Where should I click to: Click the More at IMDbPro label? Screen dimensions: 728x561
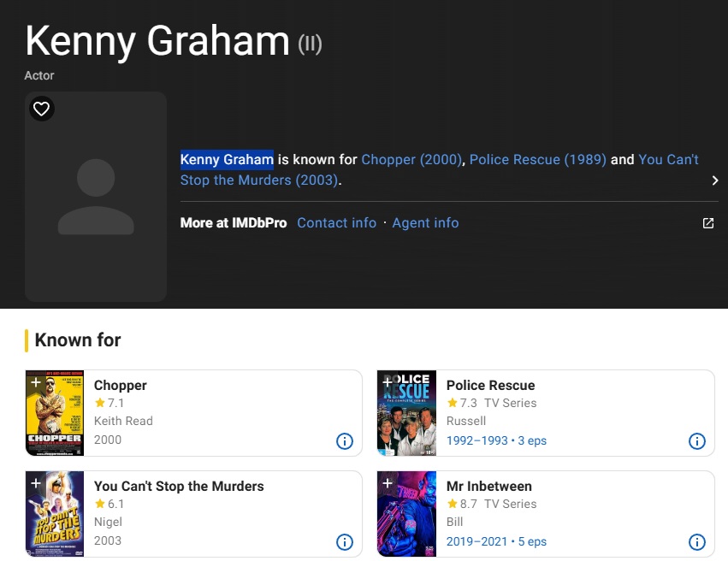tap(234, 223)
